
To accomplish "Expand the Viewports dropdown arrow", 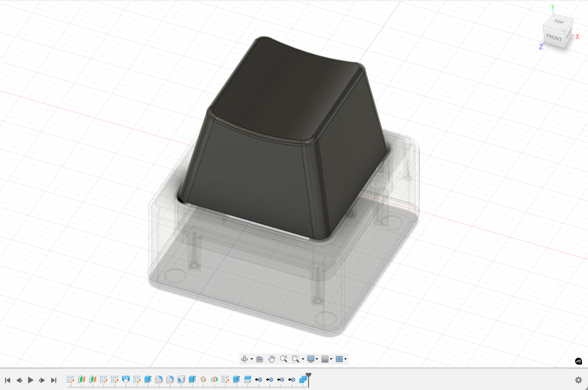I will click(x=346, y=359).
